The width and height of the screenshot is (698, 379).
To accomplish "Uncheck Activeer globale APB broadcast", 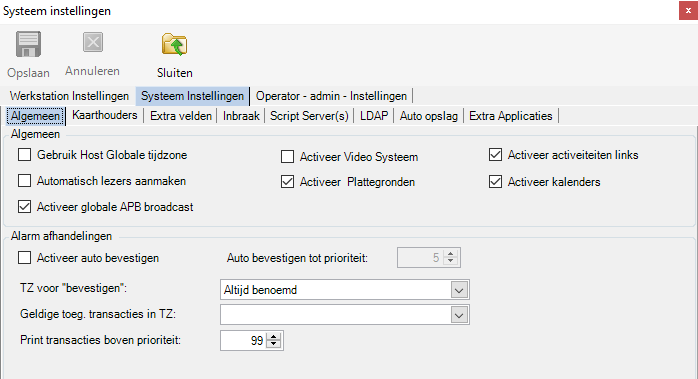I will tap(24, 207).
